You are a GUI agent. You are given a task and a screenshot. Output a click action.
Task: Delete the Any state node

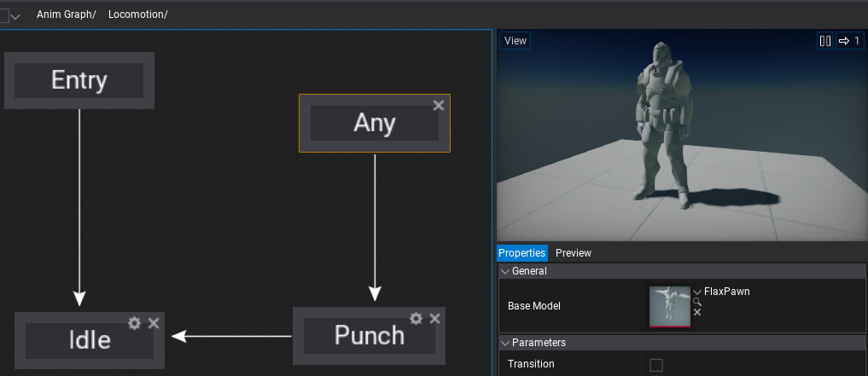click(x=439, y=105)
